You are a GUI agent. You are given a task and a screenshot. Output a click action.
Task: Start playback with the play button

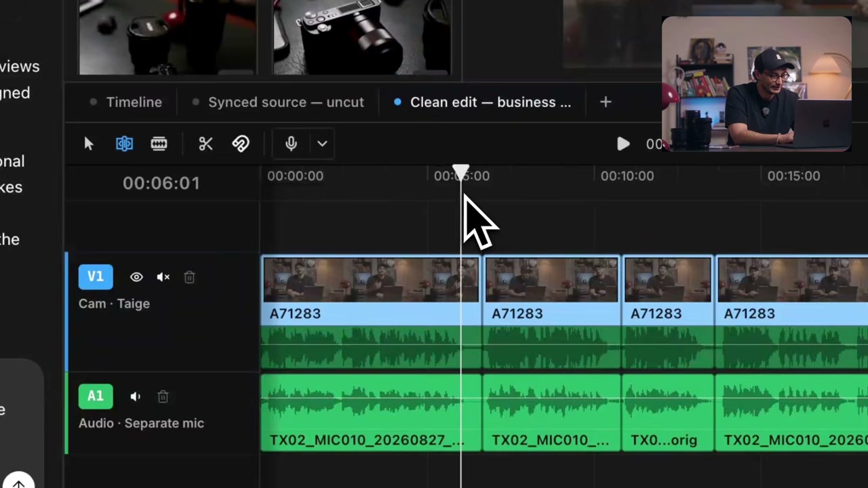623,144
